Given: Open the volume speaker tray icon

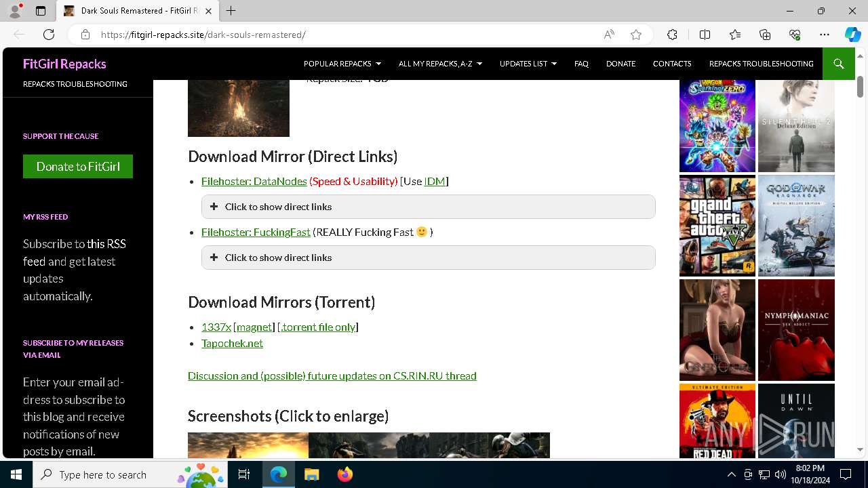Looking at the screenshot, I should 780,474.
